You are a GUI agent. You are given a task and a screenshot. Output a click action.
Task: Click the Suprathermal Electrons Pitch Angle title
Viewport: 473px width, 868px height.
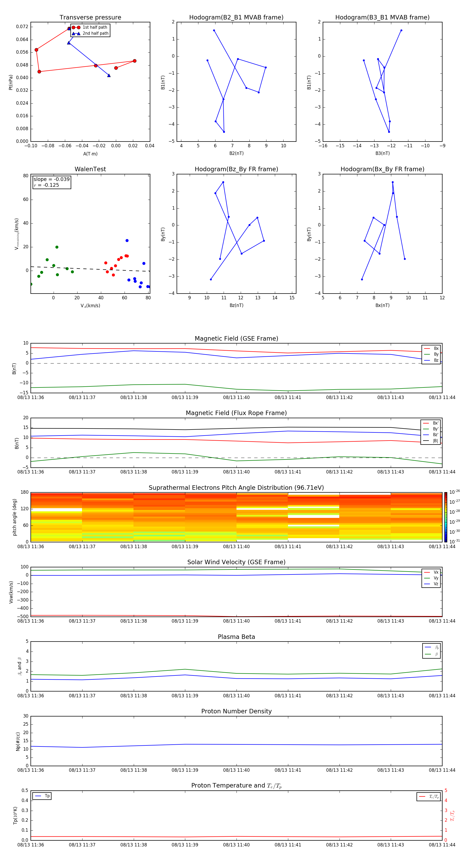click(x=236, y=488)
